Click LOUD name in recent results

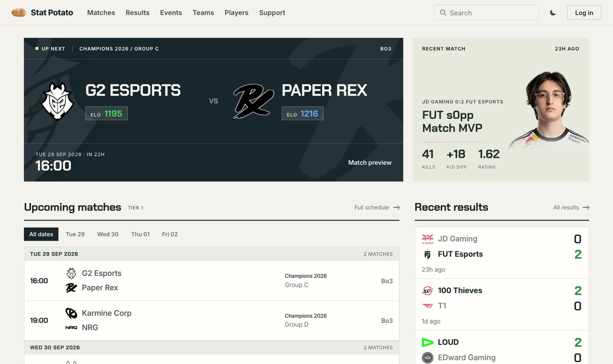(x=448, y=342)
